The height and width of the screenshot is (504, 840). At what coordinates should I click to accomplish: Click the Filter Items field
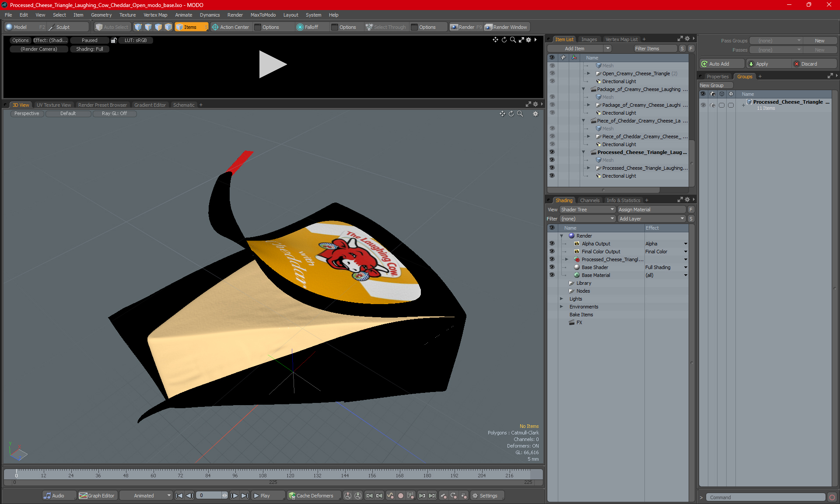(655, 49)
